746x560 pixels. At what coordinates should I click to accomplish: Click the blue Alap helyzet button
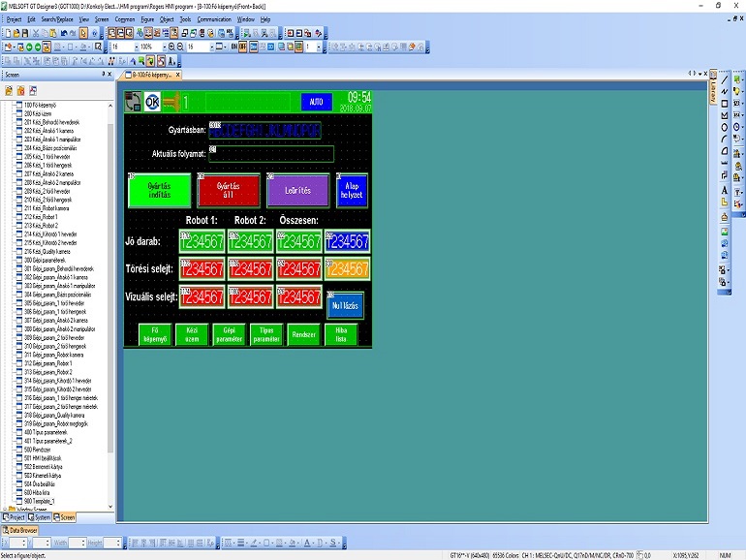click(352, 190)
